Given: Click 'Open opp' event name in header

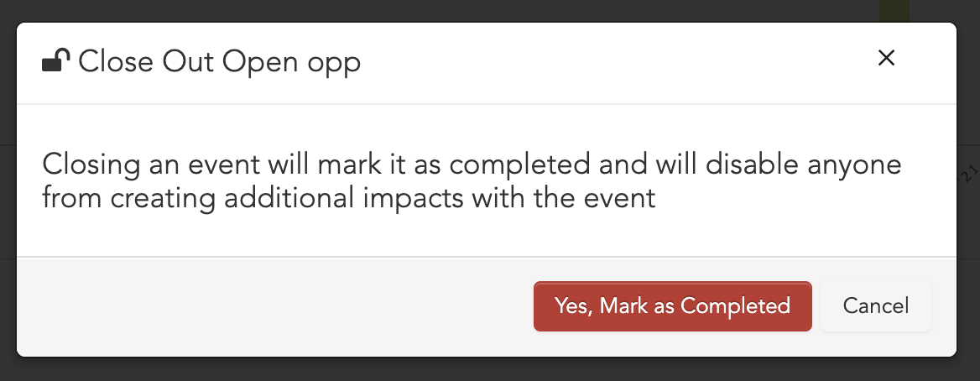Looking at the screenshot, I should point(291,63).
